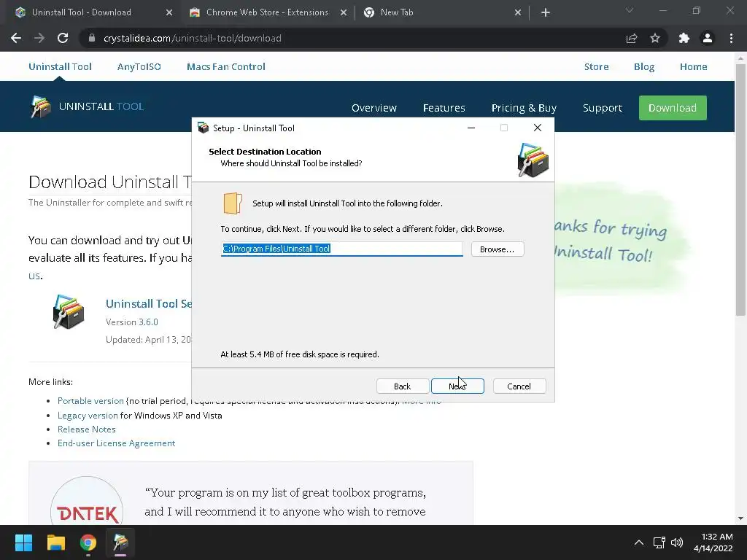
Task: Open the Uninstall Tool top nav item
Action: (x=60, y=66)
